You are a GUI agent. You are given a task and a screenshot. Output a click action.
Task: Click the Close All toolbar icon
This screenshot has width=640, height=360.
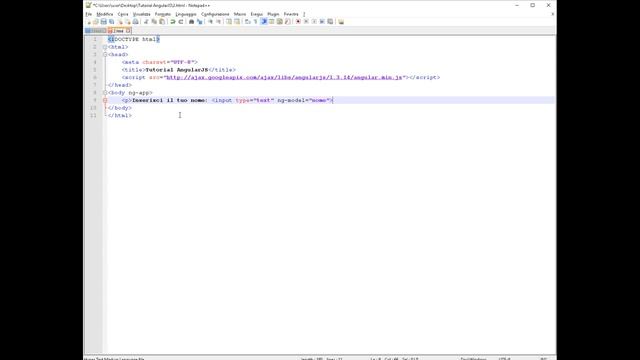pos(128,22)
